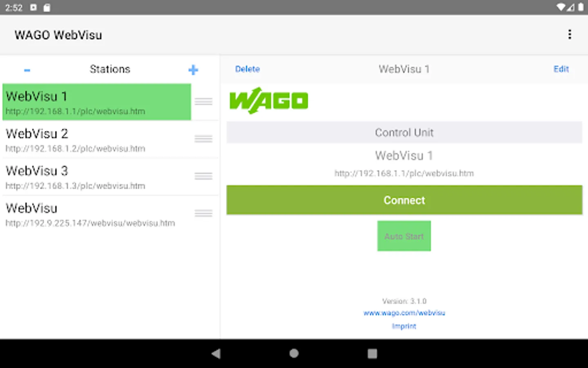
Task: Grab the reorder handle for WebVisu 2
Action: (x=203, y=139)
